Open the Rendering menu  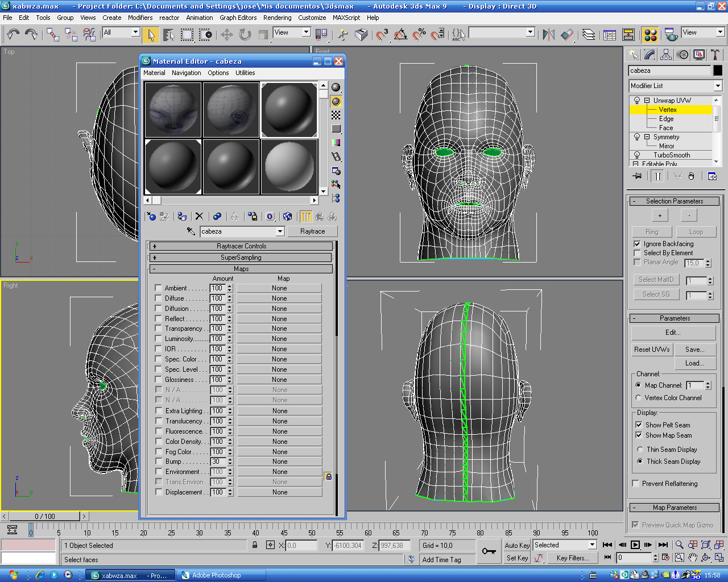(x=277, y=18)
